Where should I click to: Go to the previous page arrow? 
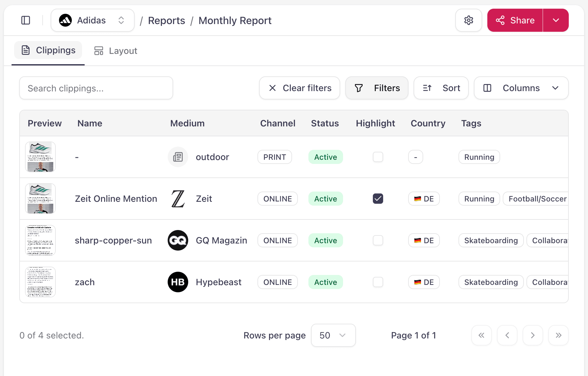tap(507, 335)
